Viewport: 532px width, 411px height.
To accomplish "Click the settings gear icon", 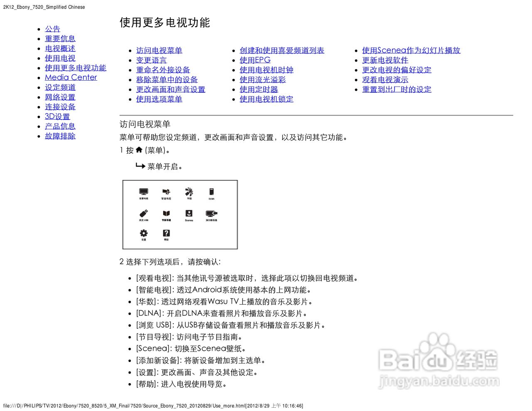I will 143,234.
